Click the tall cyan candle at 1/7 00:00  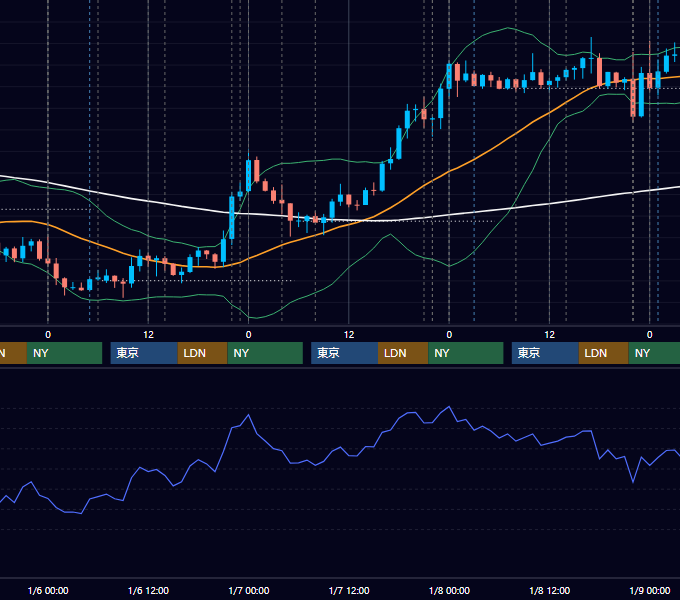(248, 175)
